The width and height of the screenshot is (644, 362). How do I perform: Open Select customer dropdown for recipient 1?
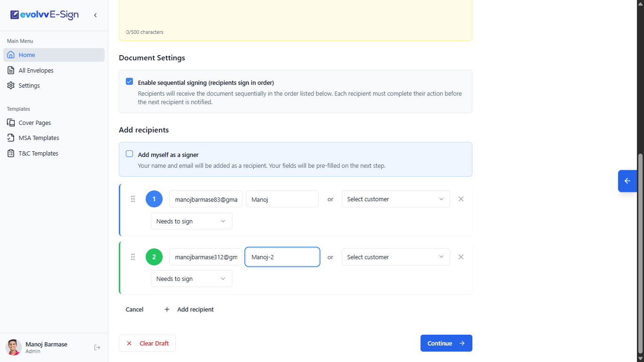396,199
